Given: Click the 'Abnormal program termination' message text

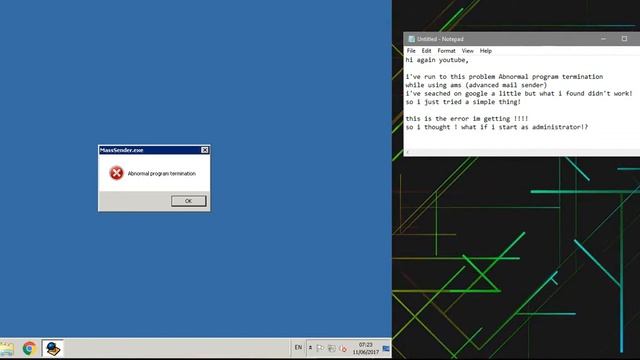Looking at the screenshot, I should 162,173.
